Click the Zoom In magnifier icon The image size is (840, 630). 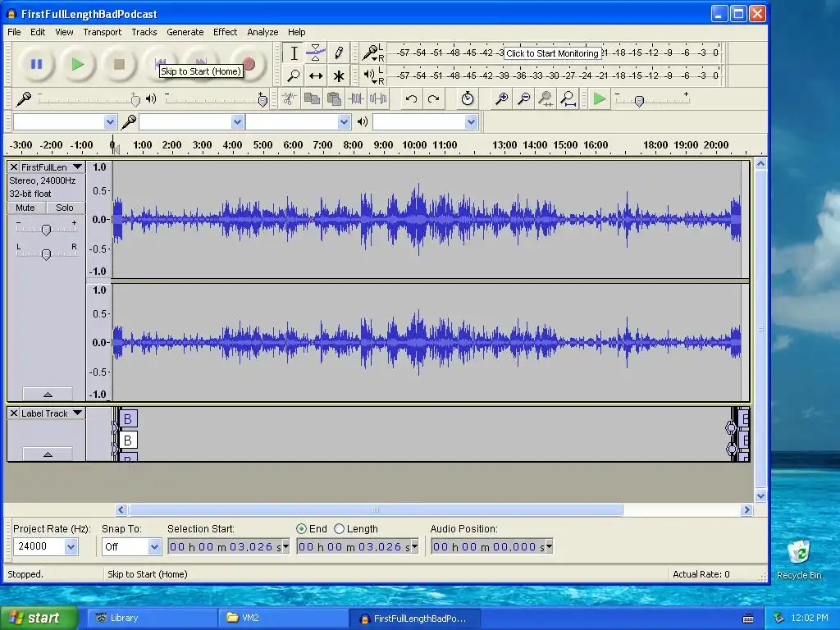[x=501, y=99]
